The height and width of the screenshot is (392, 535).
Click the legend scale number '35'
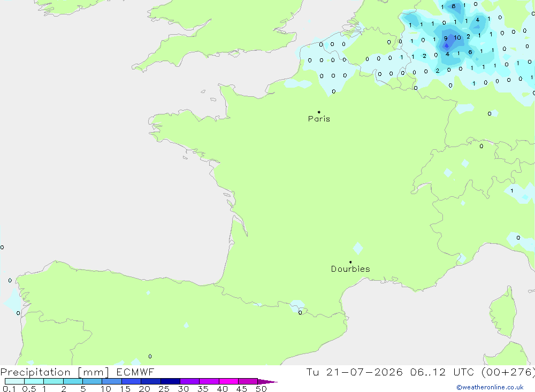pos(203,389)
